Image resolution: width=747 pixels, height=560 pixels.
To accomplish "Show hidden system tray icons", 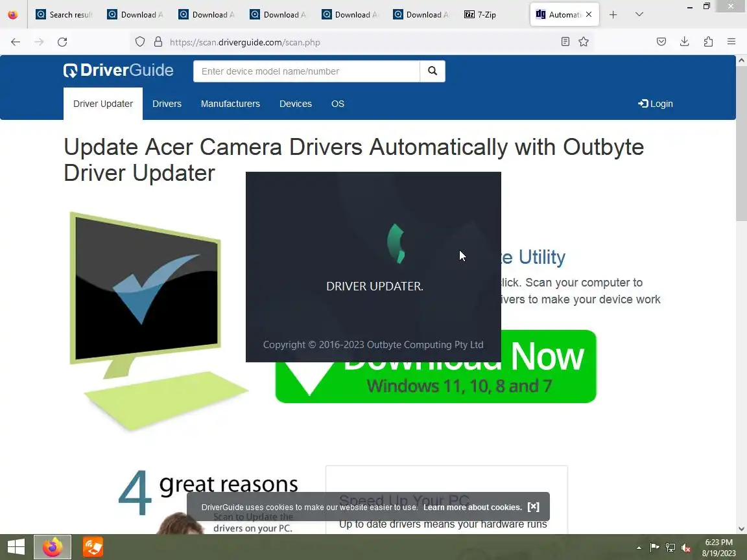I will [639, 548].
